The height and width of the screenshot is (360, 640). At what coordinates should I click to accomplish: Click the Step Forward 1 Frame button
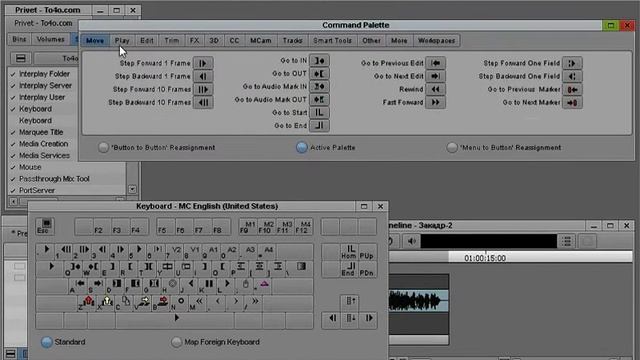[203, 63]
